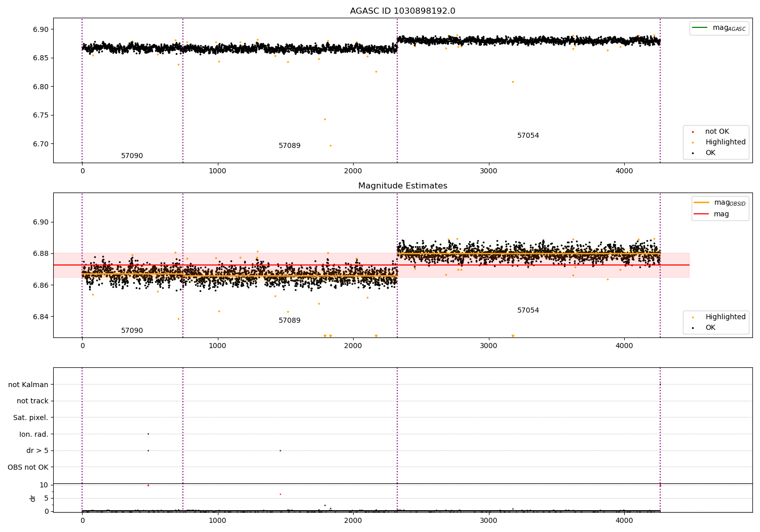This screenshot has height=532, width=760.
Task: Click the "Magnitude Estimates" plot title
Action: tap(402, 186)
